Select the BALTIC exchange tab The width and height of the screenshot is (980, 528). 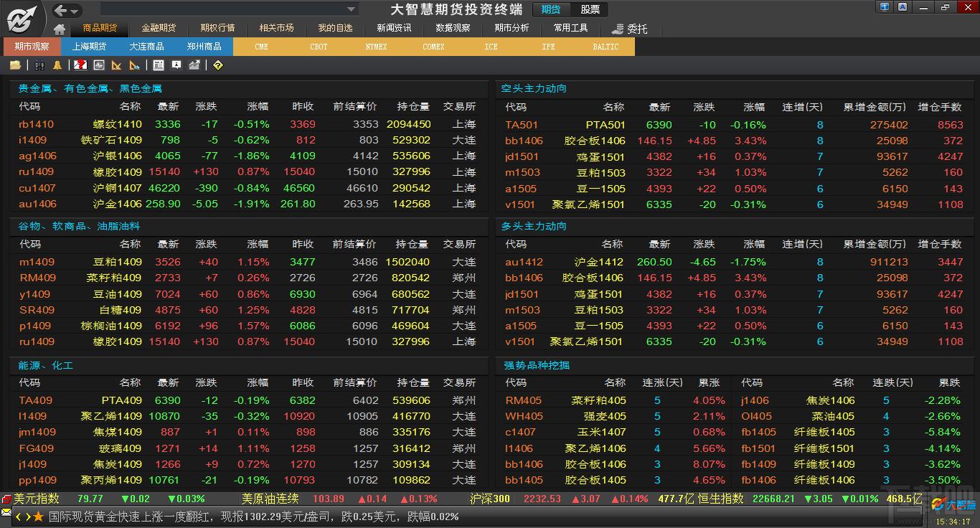click(x=606, y=47)
